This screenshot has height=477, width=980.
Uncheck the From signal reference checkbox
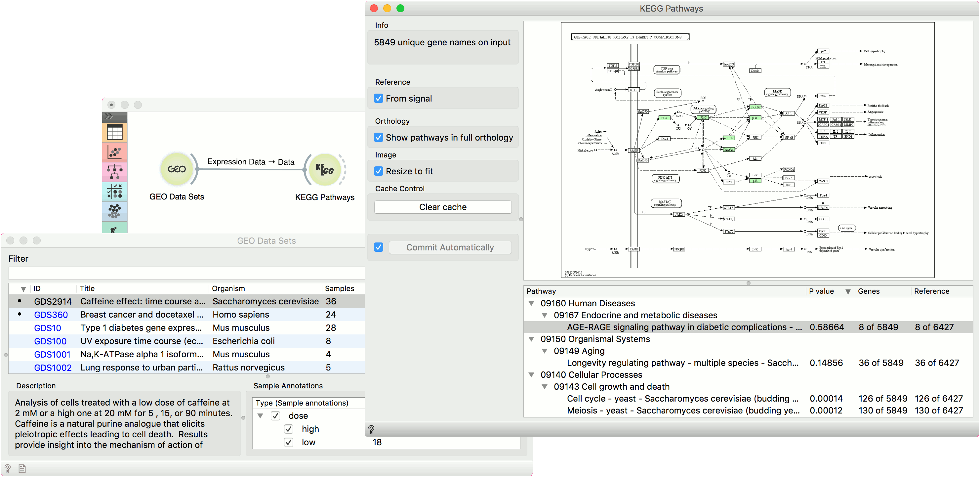[379, 99]
